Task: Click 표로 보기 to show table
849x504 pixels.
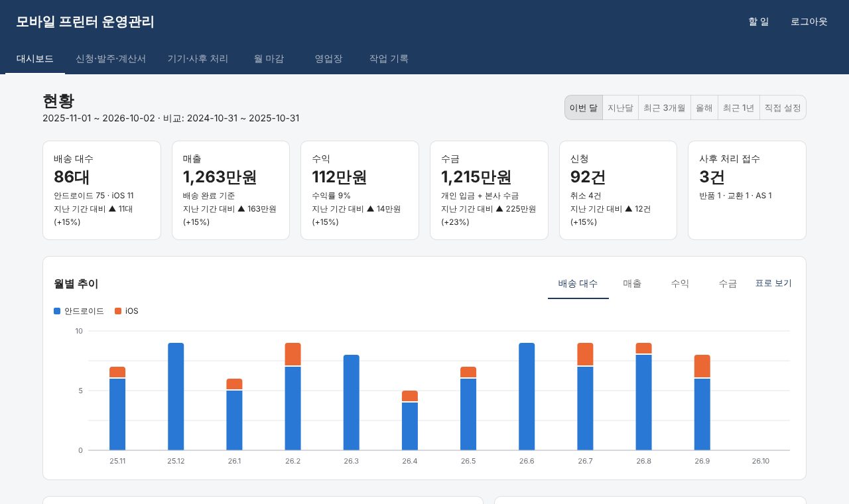Action: (773, 283)
